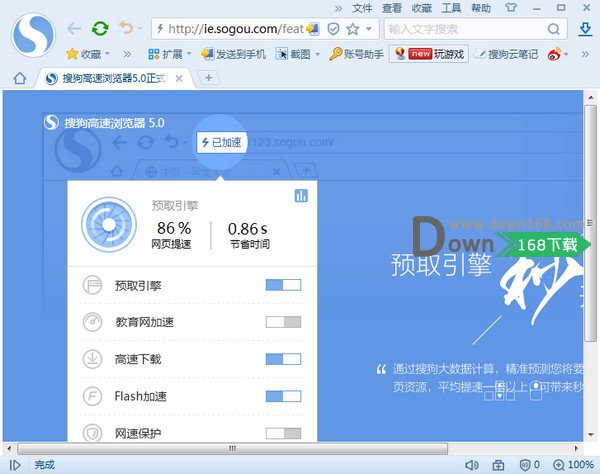Click the Sogou browser logo avatar
This screenshot has width=600, height=474.
click(33, 35)
